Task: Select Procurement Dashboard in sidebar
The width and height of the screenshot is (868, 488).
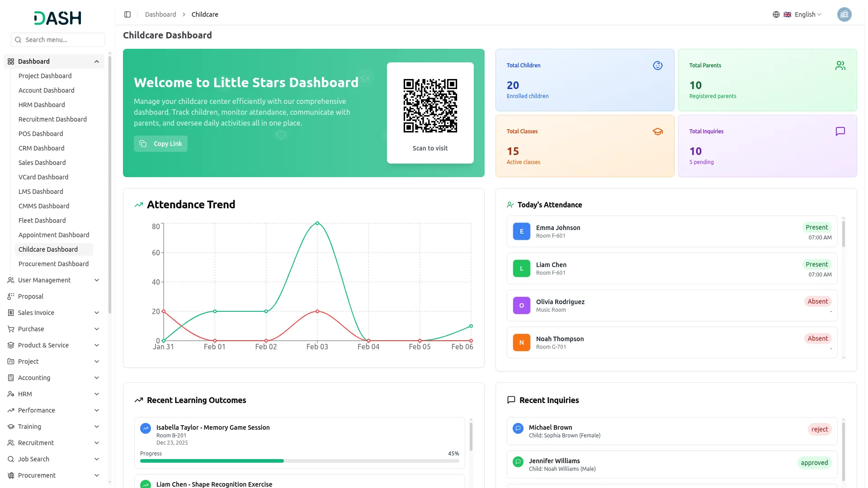Action: tap(53, 264)
